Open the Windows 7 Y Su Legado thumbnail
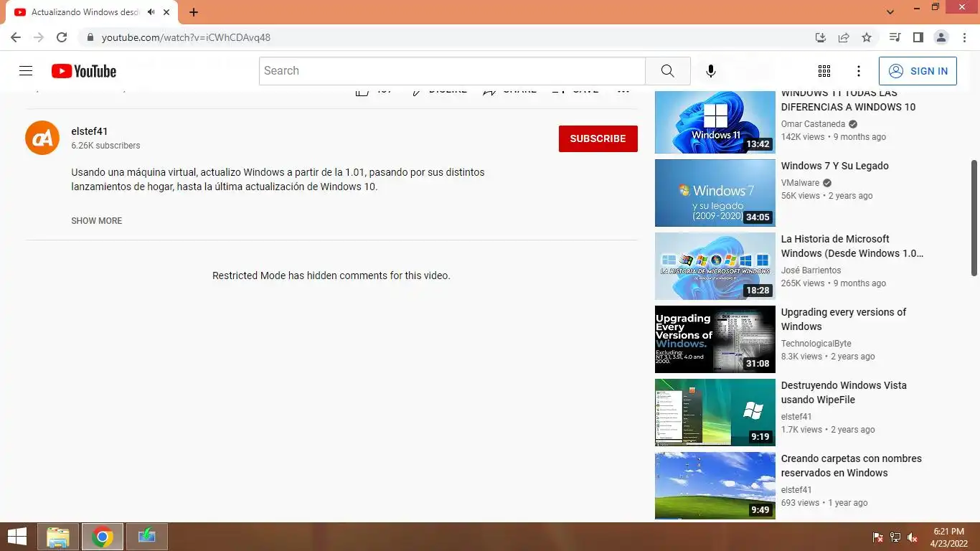 pos(715,193)
